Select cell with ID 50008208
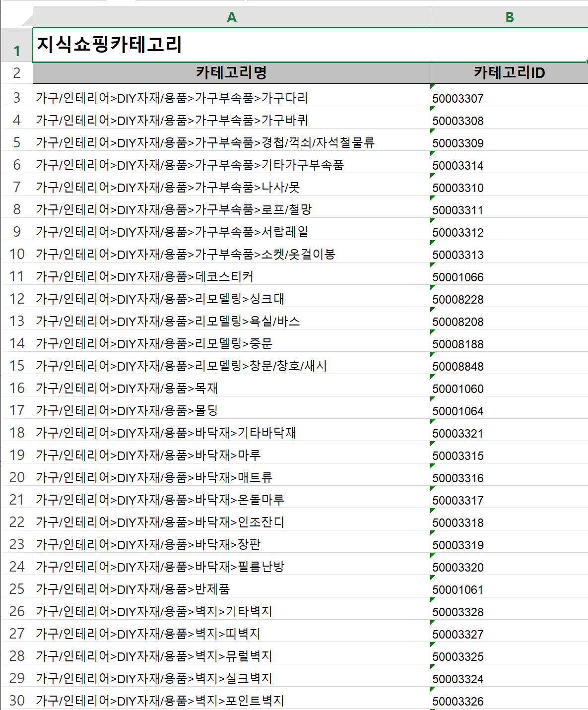Image resolution: width=588 pixels, height=710 pixels. [509, 319]
